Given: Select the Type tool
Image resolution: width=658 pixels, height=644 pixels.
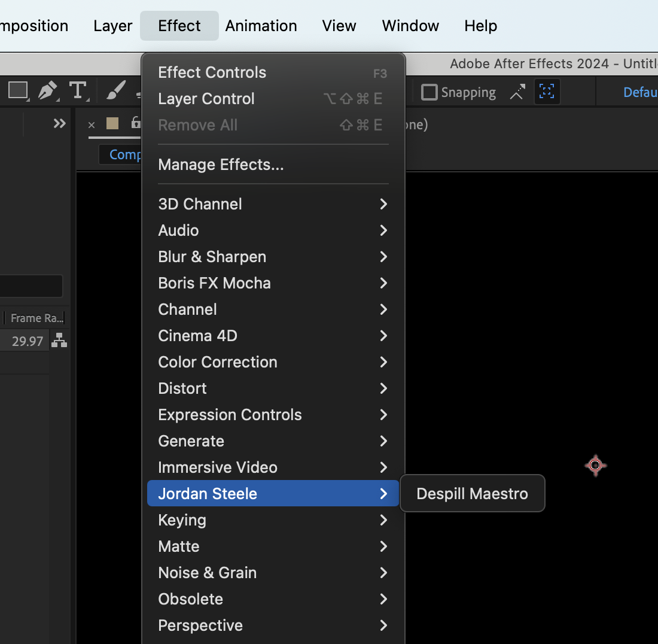Looking at the screenshot, I should [78, 90].
